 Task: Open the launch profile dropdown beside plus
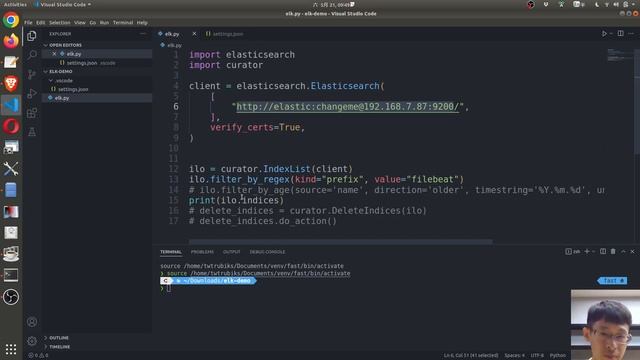(593, 251)
